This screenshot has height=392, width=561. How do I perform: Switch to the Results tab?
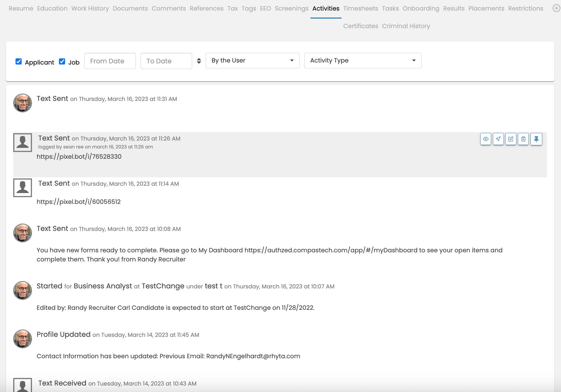pyautogui.click(x=454, y=9)
